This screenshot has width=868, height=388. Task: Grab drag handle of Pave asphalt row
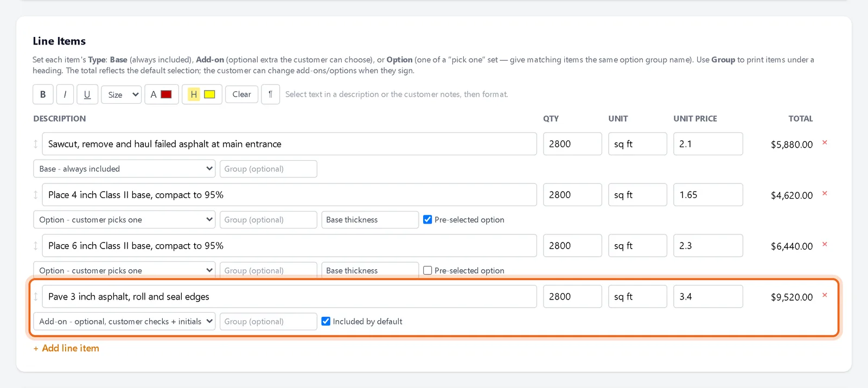pyautogui.click(x=36, y=297)
